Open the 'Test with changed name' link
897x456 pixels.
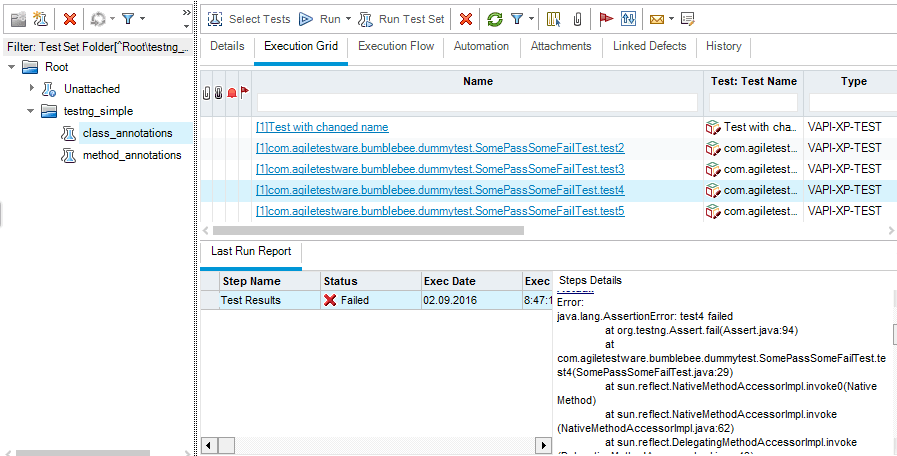[322, 127]
